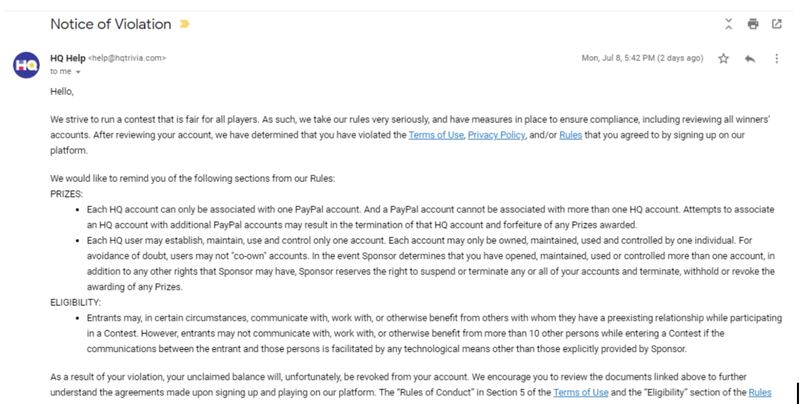Click the sender name HQ Help
The height and width of the screenshot is (404, 800).
tap(66, 58)
